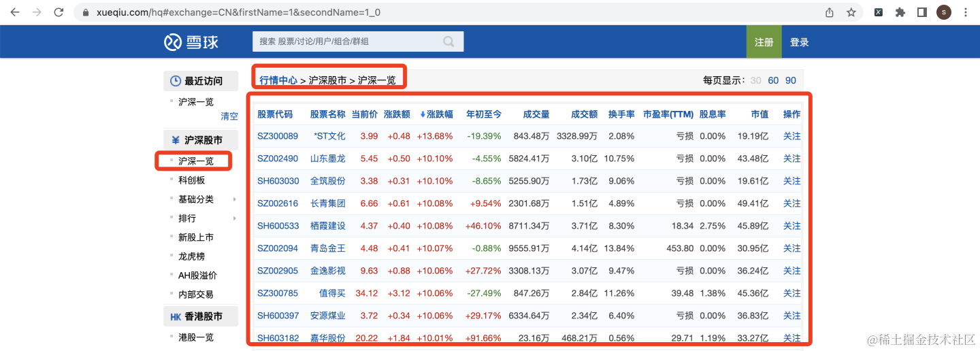
Task: Click the share icon in address bar
Action: 830,12
